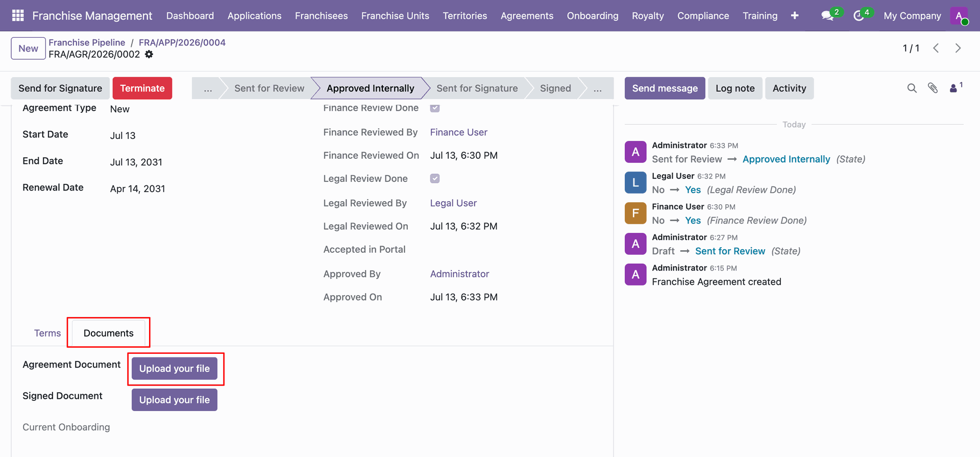Open the Finance User link
The width and height of the screenshot is (980, 457).
pos(458,132)
